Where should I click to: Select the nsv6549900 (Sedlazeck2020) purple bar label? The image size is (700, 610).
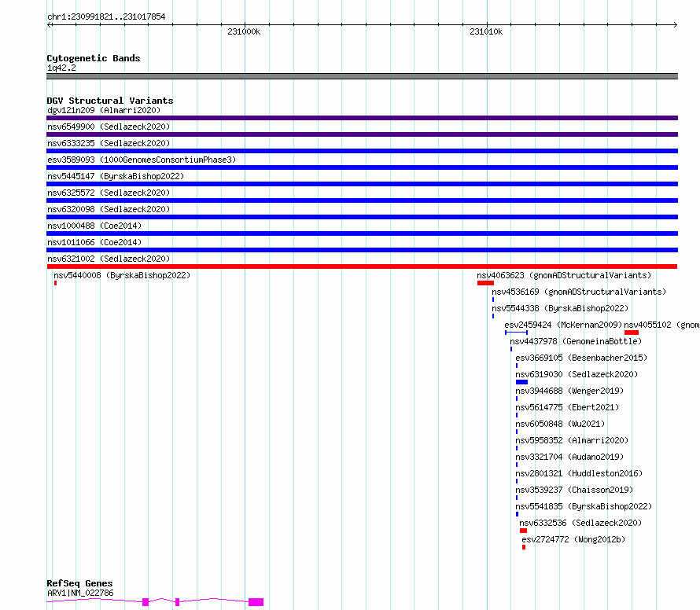click(109, 127)
